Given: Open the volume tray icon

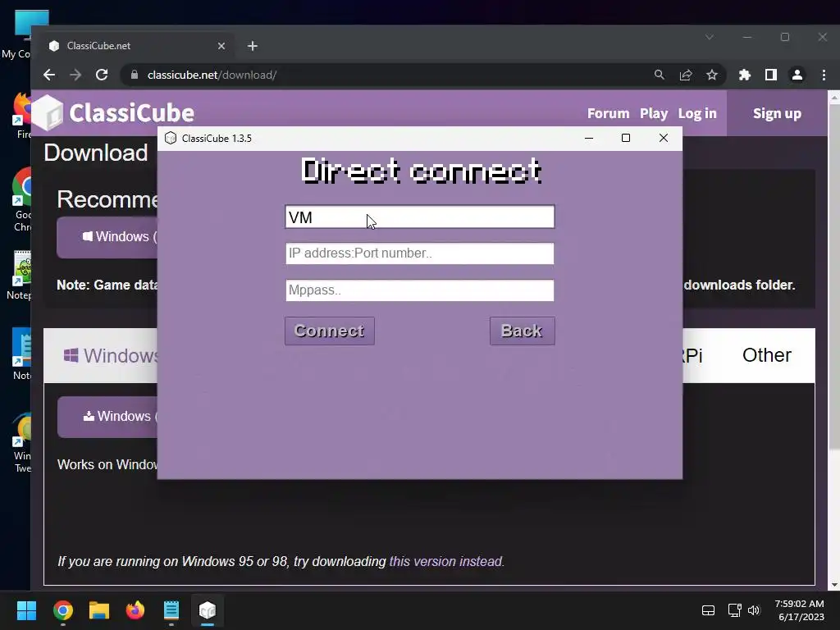Looking at the screenshot, I should (754, 610).
